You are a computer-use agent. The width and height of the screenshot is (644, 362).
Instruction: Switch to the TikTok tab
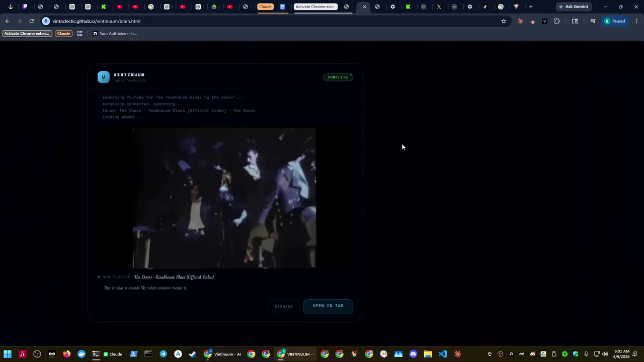pyautogui.click(x=485, y=7)
